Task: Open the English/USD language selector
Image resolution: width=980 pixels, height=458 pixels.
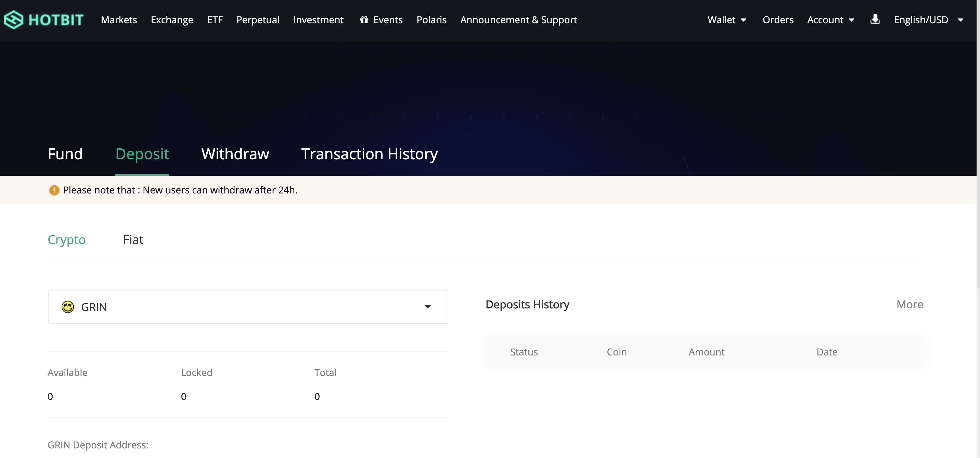Action: (x=928, y=20)
